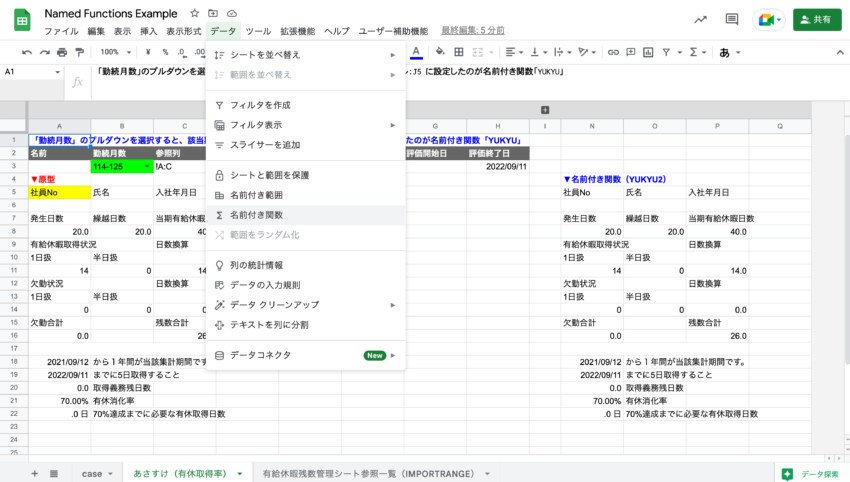Open the 100% zoom dropdown

click(116, 52)
